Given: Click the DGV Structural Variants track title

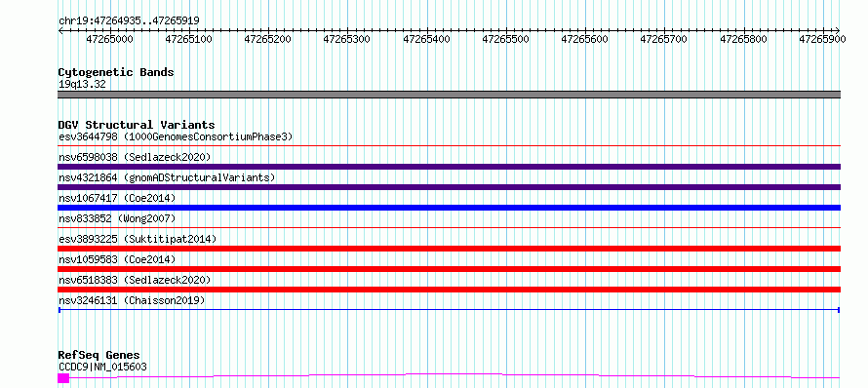Looking at the screenshot, I should pos(137,125).
